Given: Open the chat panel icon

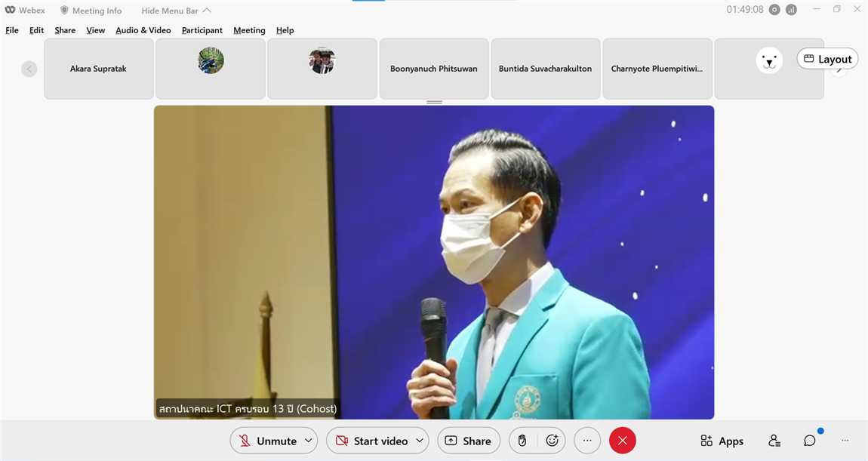Looking at the screenshot, I should click(x=809, y=441).
